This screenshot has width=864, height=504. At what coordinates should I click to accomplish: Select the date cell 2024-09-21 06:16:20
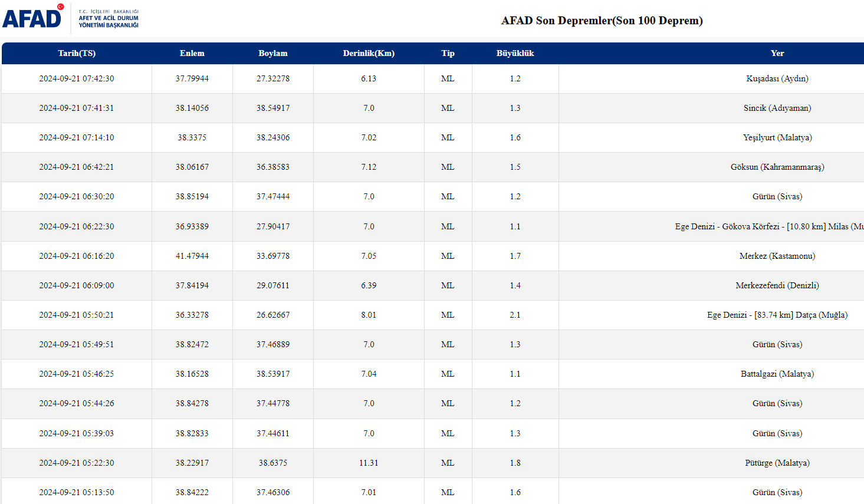click(x=77, y=256)
